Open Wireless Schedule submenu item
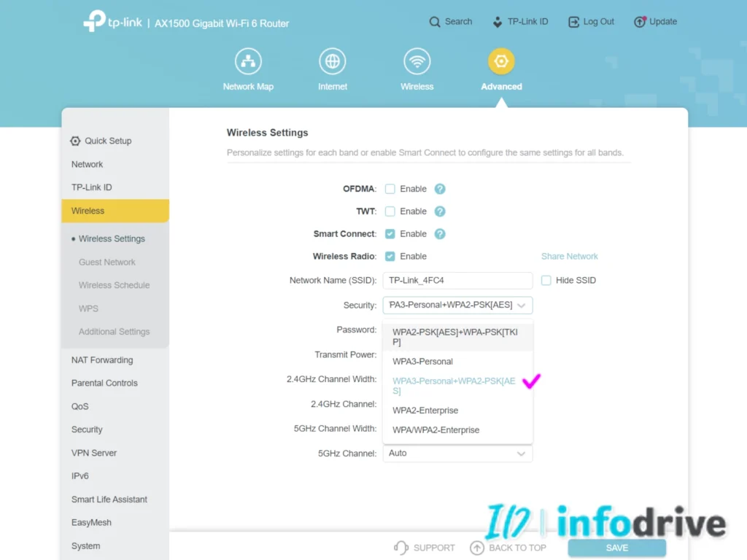This screenshot has height=560, width=747. click(115, 285)
